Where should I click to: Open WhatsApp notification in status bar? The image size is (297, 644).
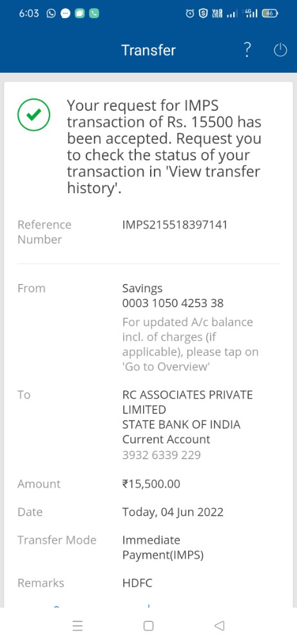click(51, 14)
